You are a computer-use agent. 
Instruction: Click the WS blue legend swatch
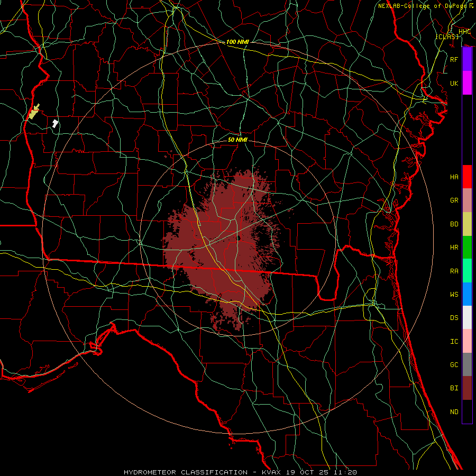coord(467,294)
